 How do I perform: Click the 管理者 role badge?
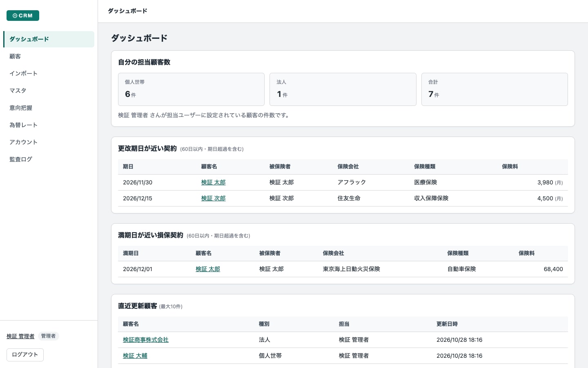(x=49, y=336)
